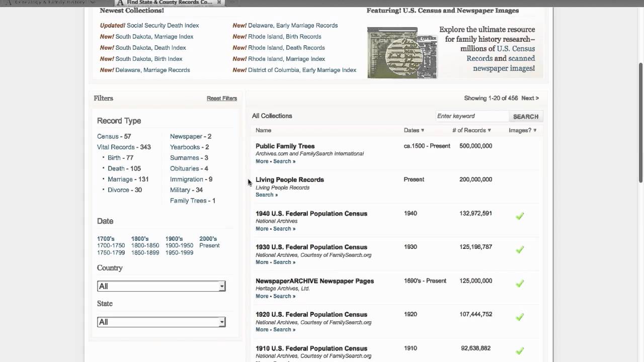Click the NewspaperARCHIVE images checkmark
The height and width of the screenshot is (362, 644).
point(520,284)
